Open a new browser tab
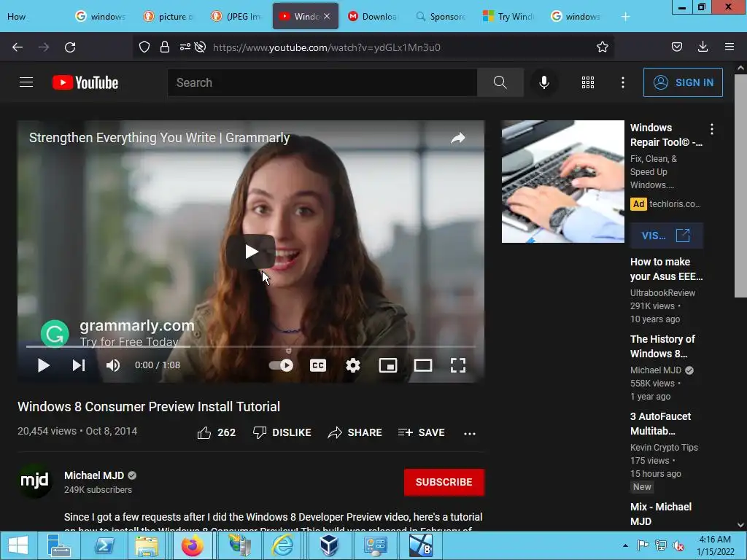Image resolution: width=747 pixels, height=560 pixels. [625, 17]
